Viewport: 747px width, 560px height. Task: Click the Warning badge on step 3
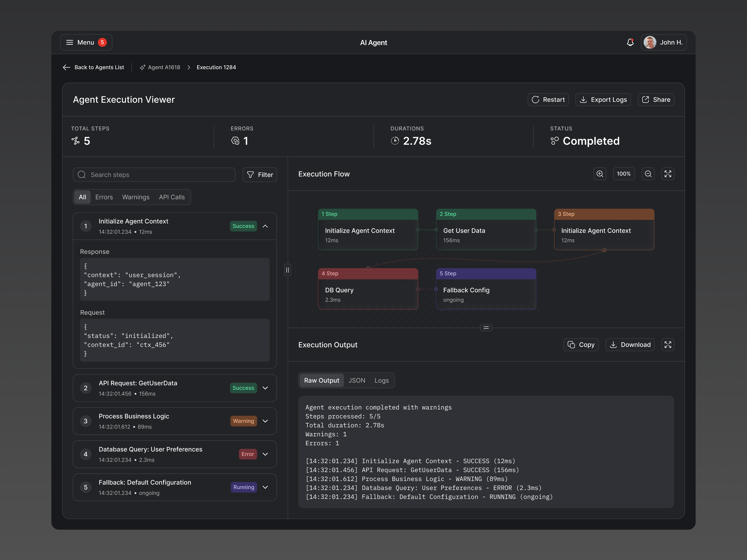coord(243,421)
